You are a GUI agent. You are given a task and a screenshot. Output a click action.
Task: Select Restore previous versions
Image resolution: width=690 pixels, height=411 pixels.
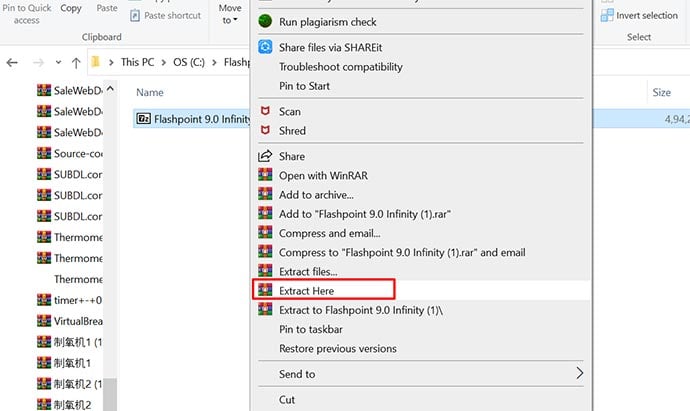(x=338, y=349)
